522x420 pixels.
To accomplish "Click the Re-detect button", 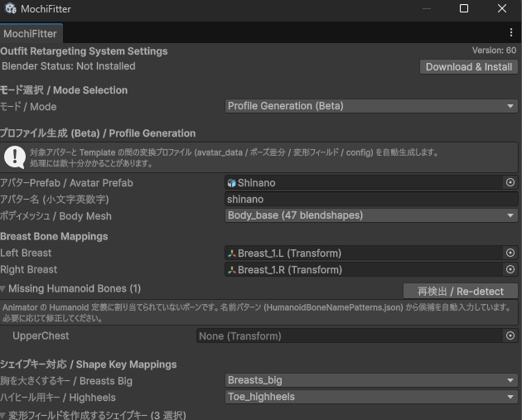I will click(x=461, y=292).
